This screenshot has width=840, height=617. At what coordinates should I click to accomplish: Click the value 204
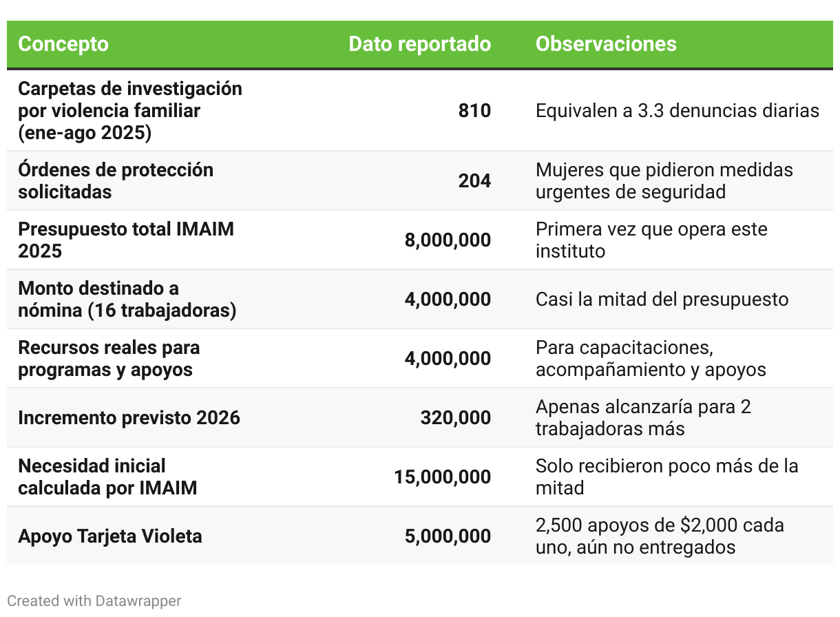point(474,180)
